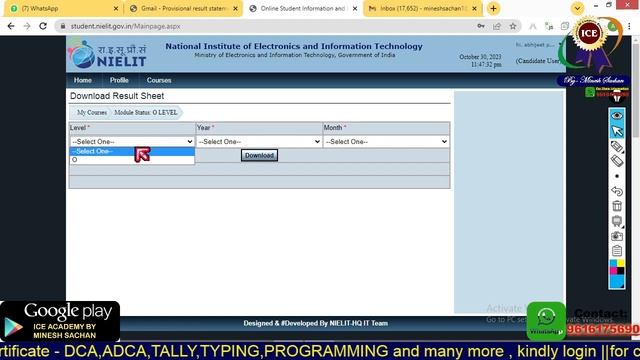Open the Month dropdown
Image resolution: width=640 pixels, height=360 pixels.
[x=386, y=142]
